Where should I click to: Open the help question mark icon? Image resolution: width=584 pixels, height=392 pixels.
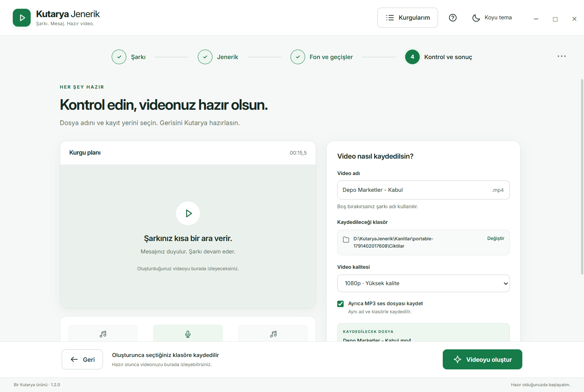coord(453,18)
